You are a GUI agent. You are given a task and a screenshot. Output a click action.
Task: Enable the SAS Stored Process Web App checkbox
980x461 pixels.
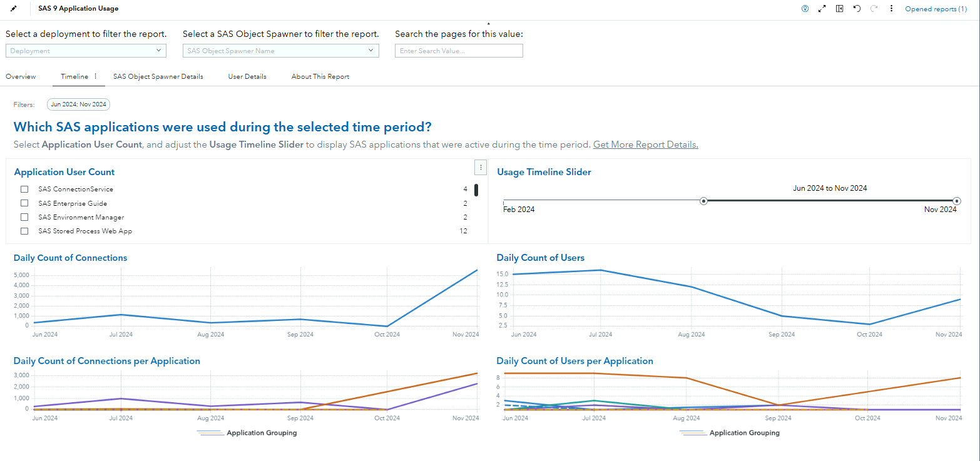[x=24, y=230]
